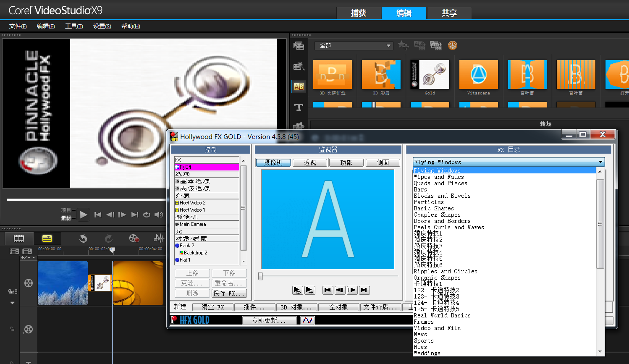This screenshot has height=364, width=629.
Task: Click the 插件... button
Action: click(254, 307)
